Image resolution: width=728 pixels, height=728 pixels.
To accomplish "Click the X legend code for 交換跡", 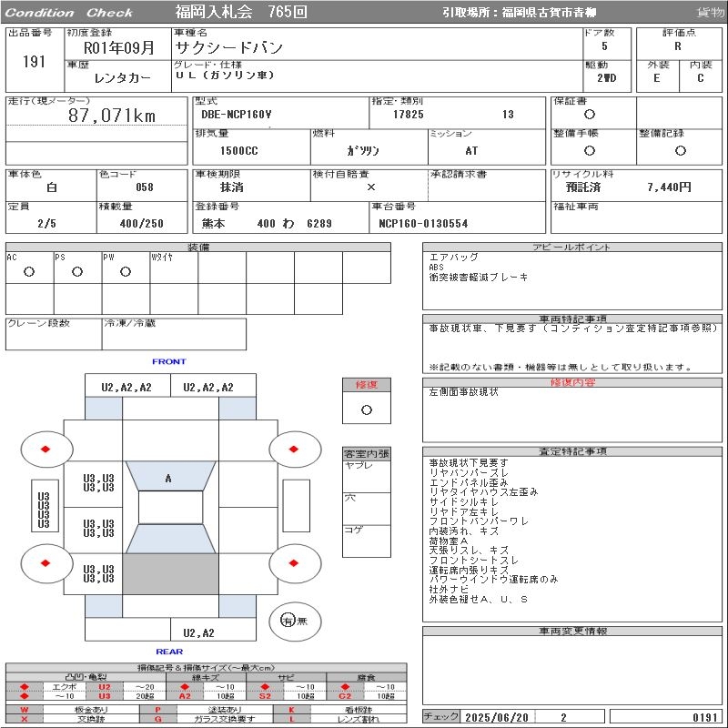I will (25, 719).
